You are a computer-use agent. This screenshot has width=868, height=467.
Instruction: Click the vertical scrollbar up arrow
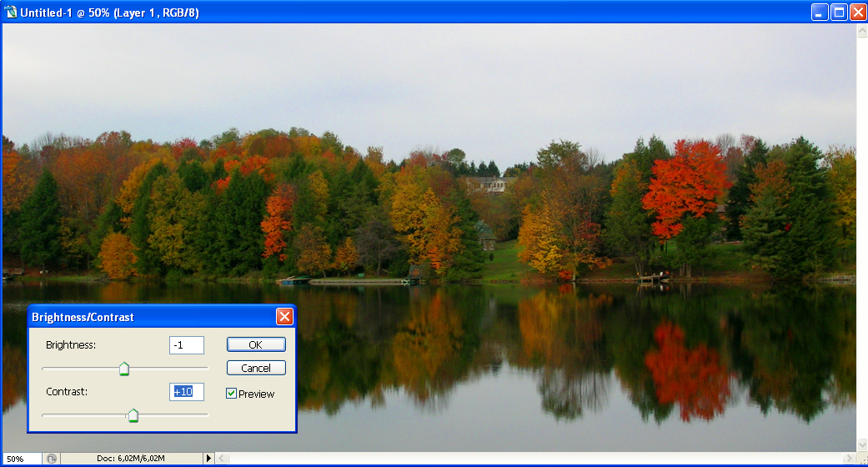click(x=862, y=30)
